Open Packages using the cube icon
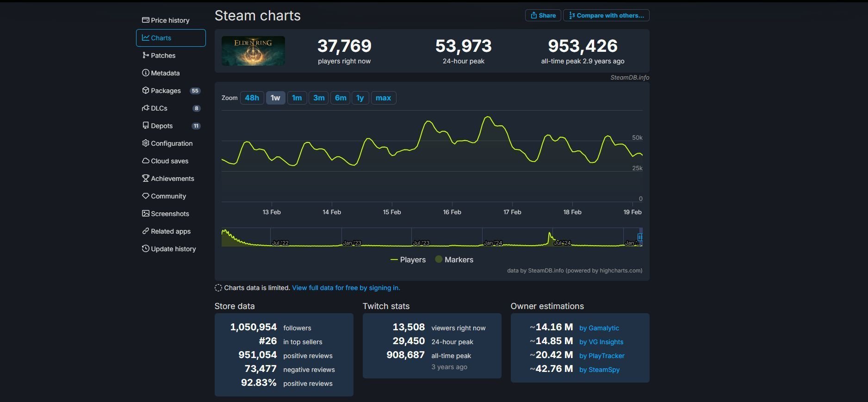Image resolution: width=868 pixels, height=402 pixels. pos(145,90)
